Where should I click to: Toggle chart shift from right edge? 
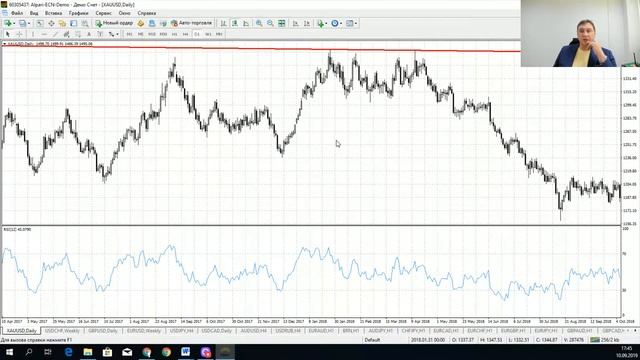tap(307, 23)
